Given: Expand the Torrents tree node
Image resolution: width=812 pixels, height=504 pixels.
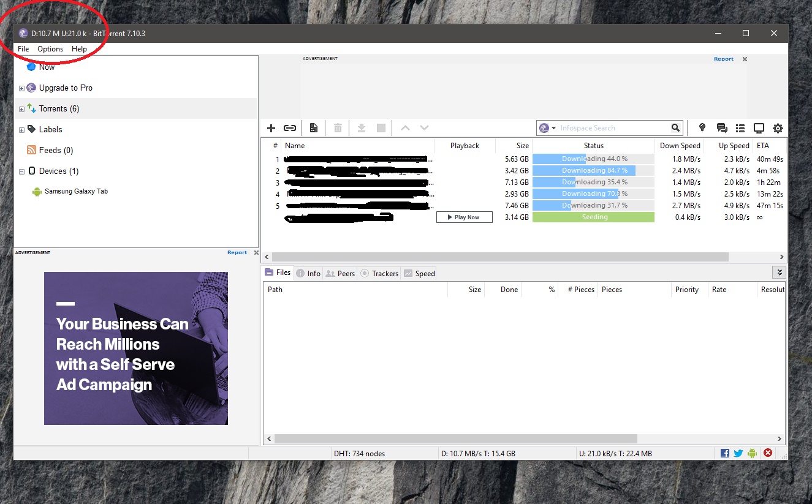Looking at the screenshot, I should click(x=21, y=109).
